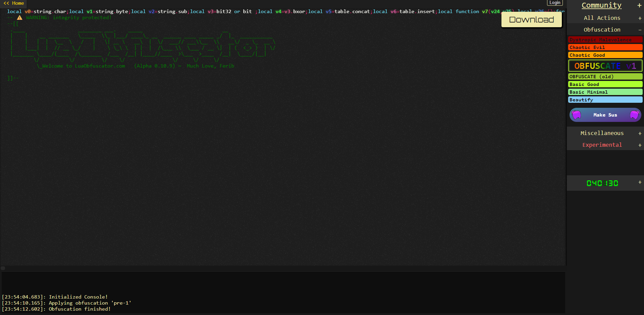Expand Miscellaneous with its plus sign
Viewport: 644px width, 315px height.
(x=640, y=133)
